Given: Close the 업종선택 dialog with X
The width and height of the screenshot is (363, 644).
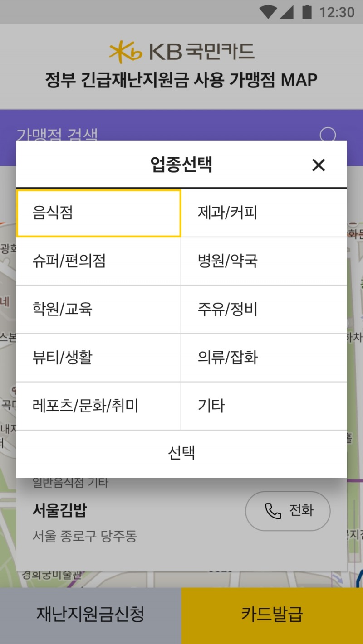Looking at the screenshot, I should pos(319,165).
